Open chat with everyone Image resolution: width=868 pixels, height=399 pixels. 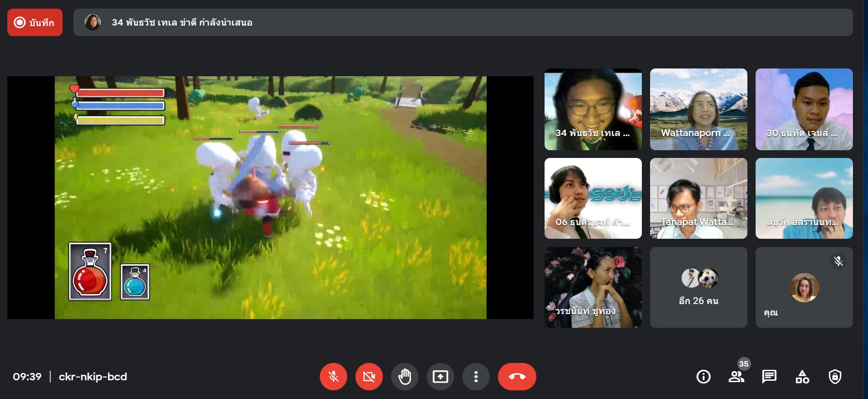point(769,377)
